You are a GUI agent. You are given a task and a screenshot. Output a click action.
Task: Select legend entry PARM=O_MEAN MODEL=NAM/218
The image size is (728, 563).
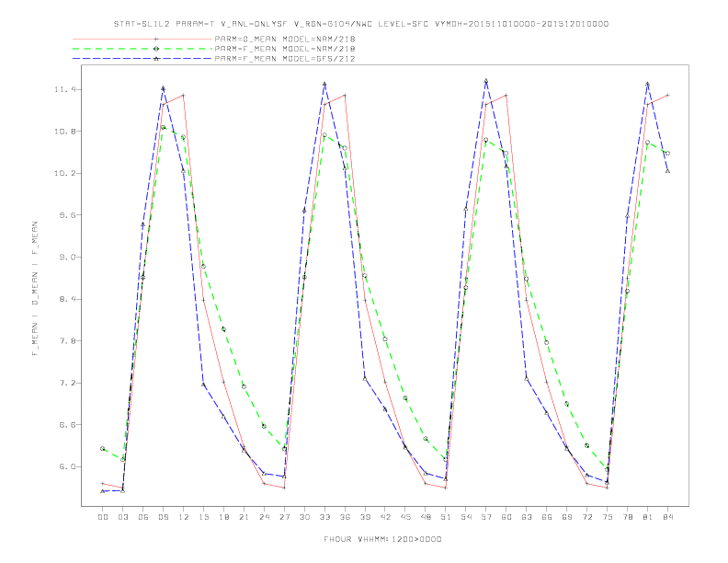[285, 39]
